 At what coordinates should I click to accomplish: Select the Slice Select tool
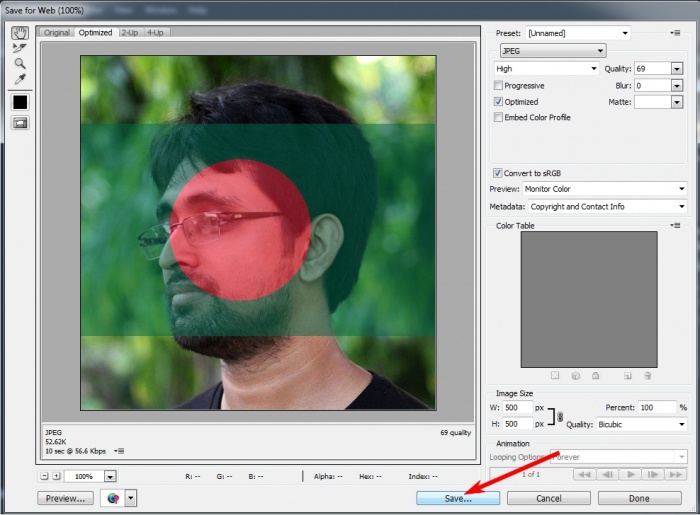(x=19, y=48)
